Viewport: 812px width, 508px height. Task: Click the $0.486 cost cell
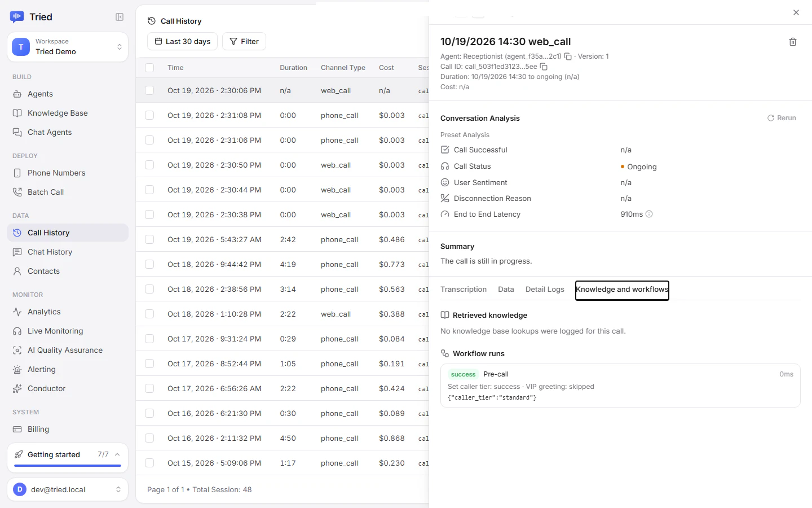pos(392,239)
